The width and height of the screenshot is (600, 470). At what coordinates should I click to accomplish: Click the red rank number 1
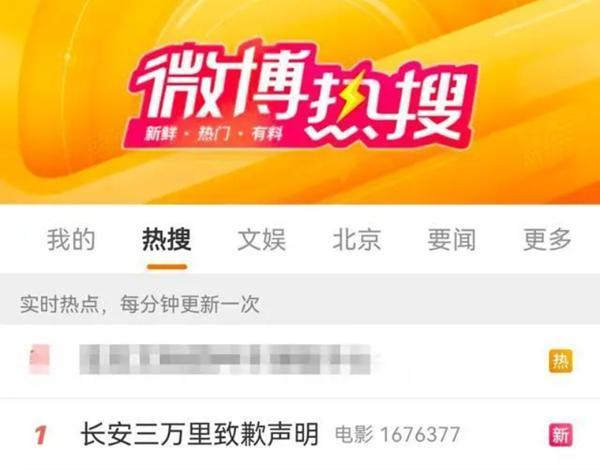click(x=41, y=435)
